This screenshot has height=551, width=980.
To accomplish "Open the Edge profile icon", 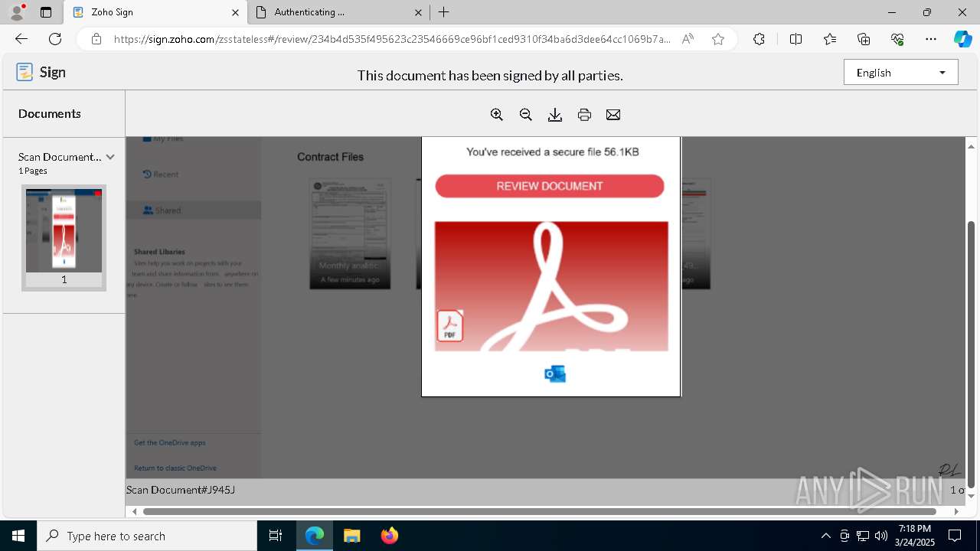I will click(17, 12).
